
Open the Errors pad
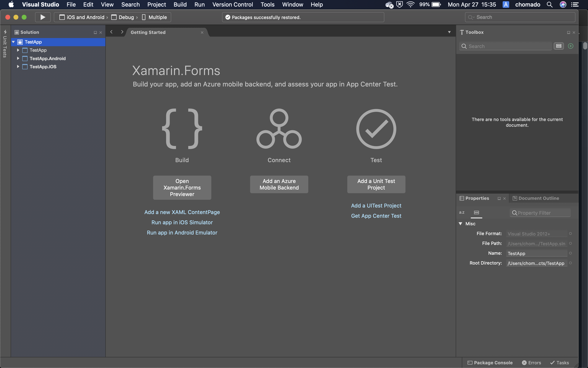pos(531,363)
